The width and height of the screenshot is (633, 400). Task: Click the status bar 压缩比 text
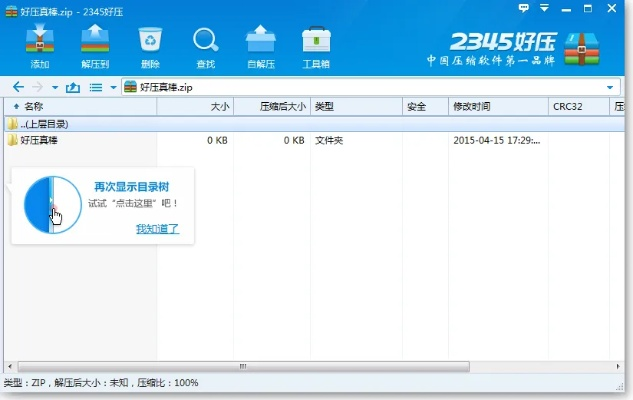point(168,382)
